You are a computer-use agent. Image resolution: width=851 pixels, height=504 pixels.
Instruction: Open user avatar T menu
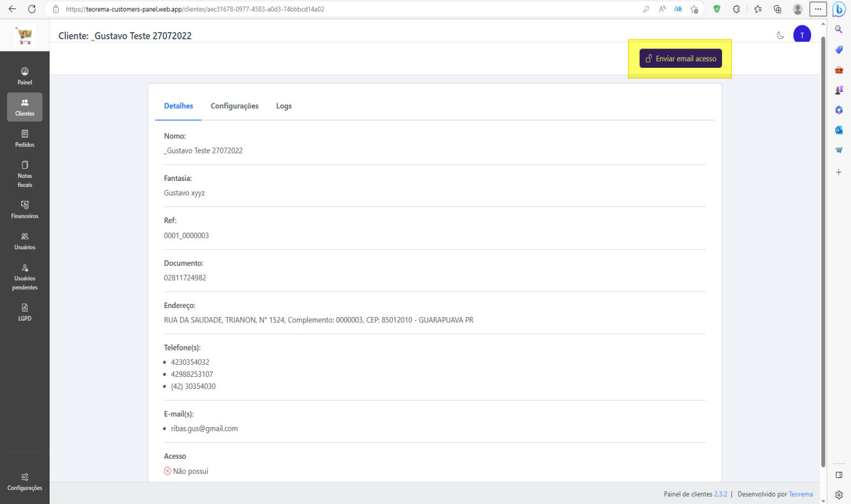pos(802,35)
